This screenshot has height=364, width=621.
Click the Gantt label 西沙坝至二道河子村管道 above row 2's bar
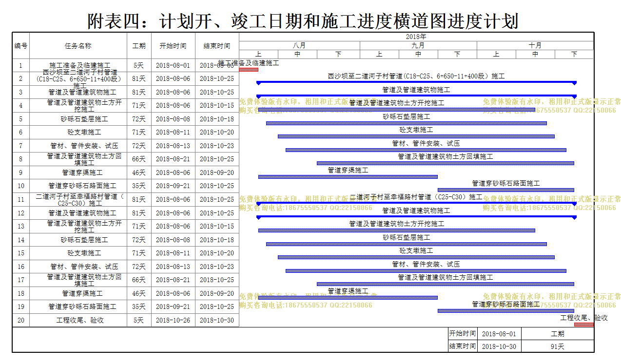[x=416, y=77]
